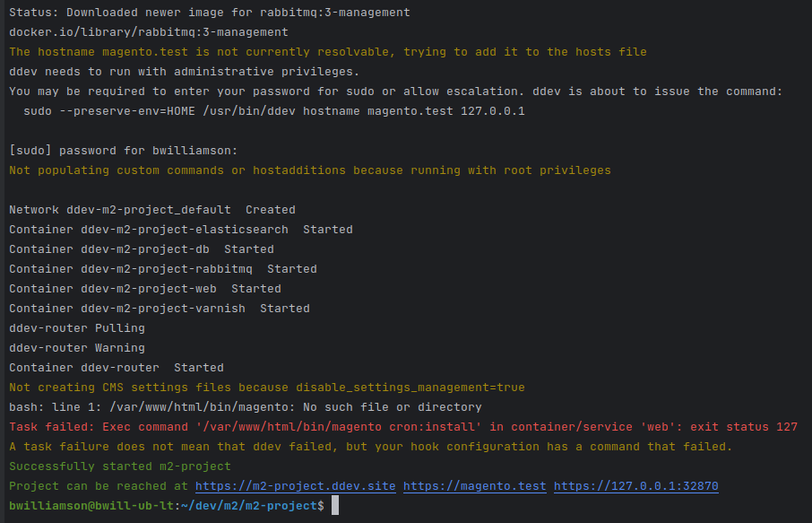The image size is (812, 523).
Task: Click the 'ddev-router Warning' line
Action: click(x=77, y=348)
